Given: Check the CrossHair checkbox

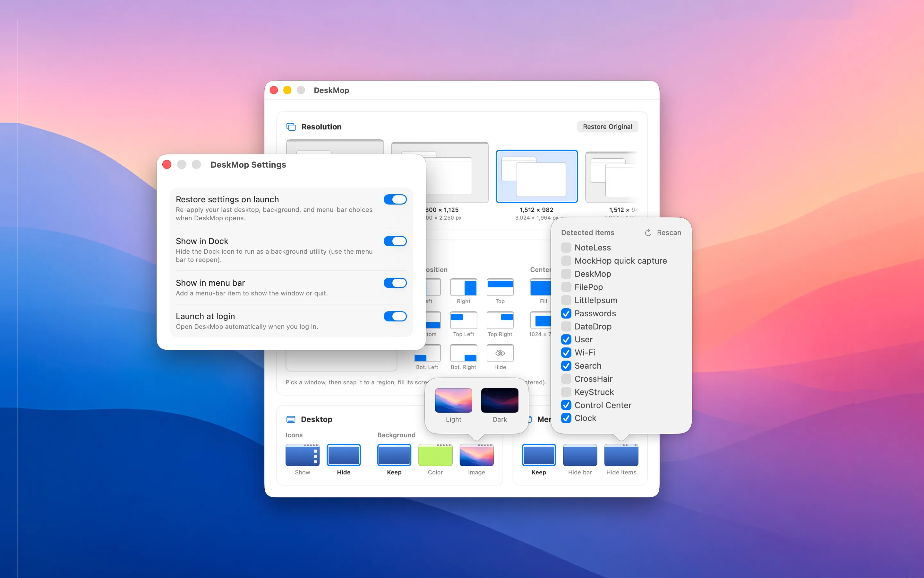Looking at the screenshot, I should tap(566, 379).
